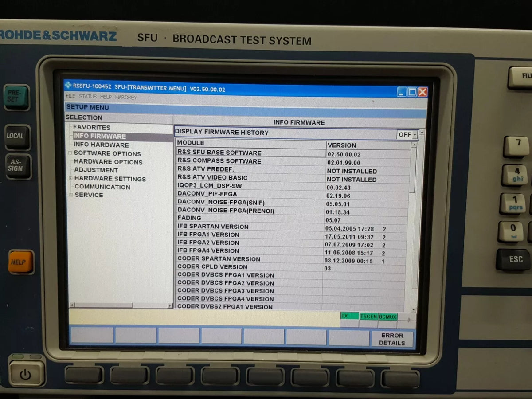Click version value 02.50.00.02

coord(344,155)
